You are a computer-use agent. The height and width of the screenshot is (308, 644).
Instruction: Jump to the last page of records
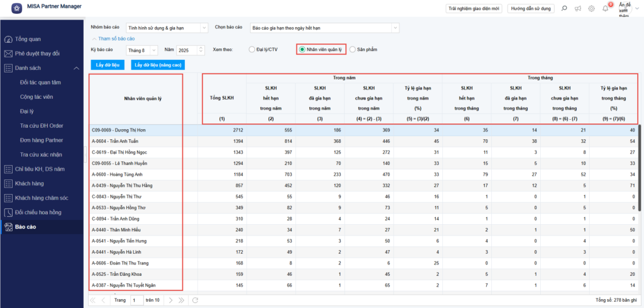tap(182, 300)
